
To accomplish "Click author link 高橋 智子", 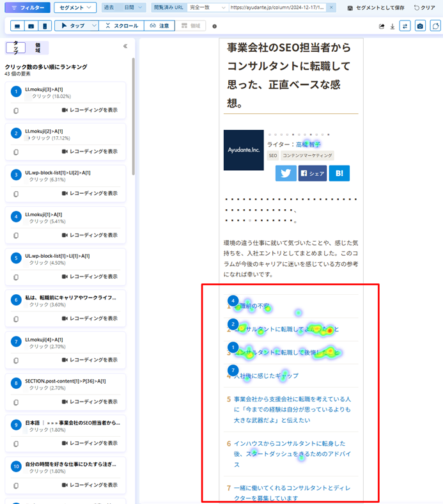I will click(308, 145).
